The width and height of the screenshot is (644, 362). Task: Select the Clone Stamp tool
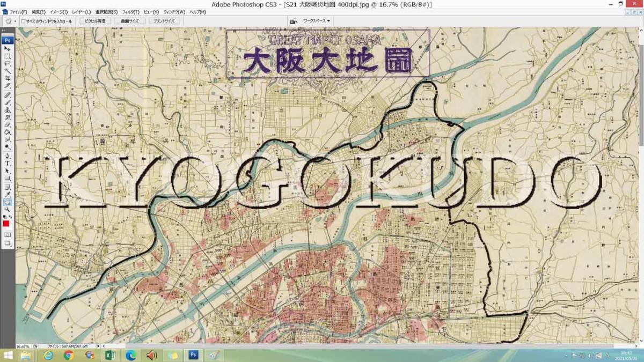[x=8, y=109]
